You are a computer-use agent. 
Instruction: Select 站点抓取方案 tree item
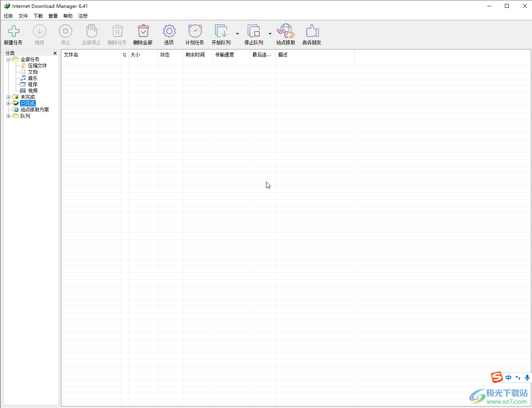(x=35, y=110)
